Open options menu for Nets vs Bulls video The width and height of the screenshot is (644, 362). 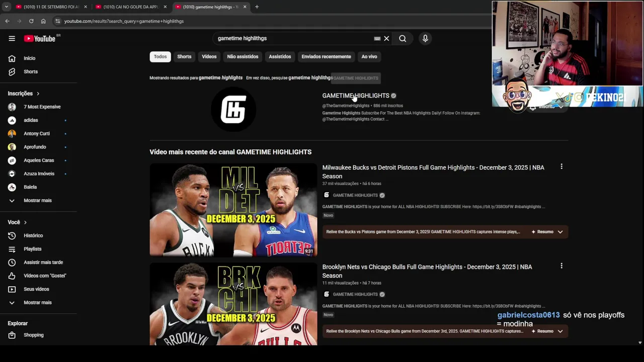point(561,266)
